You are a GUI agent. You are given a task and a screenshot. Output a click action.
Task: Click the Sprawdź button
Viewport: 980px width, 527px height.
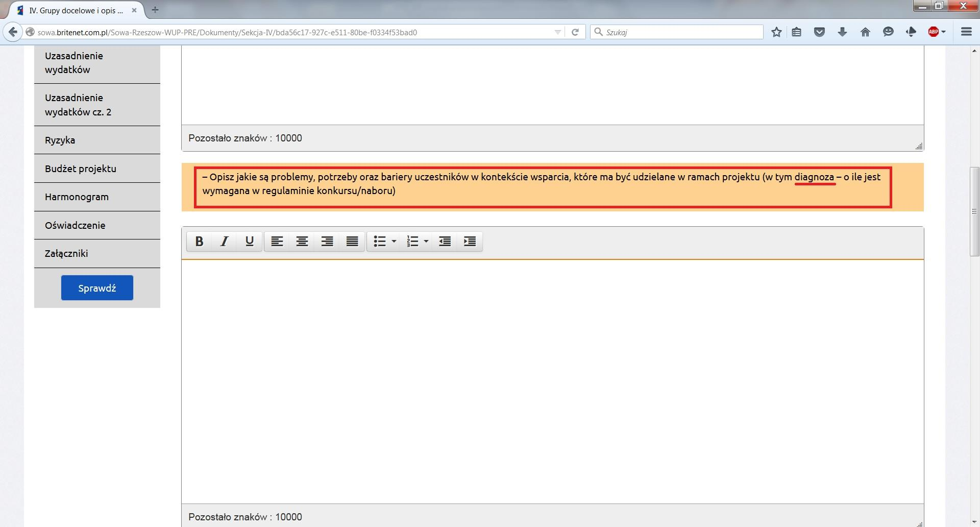[x=97, y=288]
